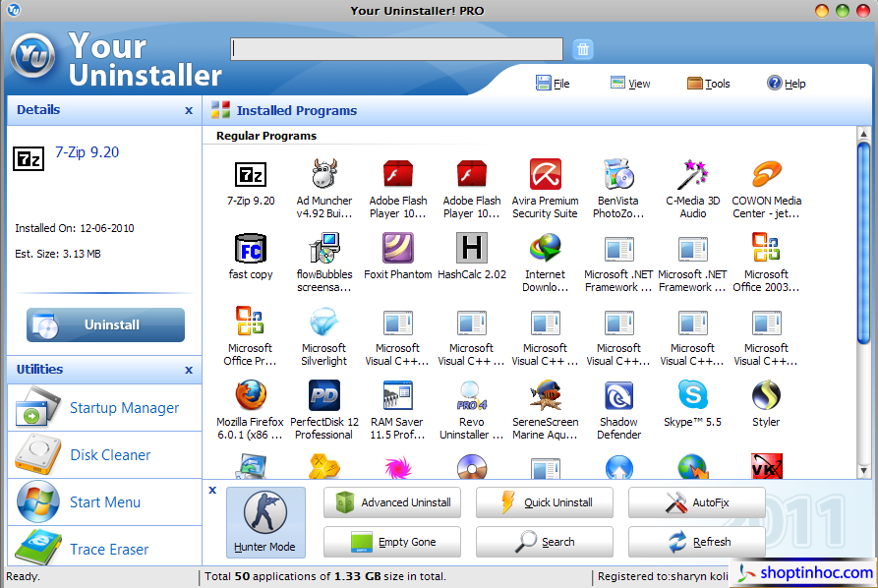Select the Skype 5.5 icon
878x588 pixels.
[692, 395]
